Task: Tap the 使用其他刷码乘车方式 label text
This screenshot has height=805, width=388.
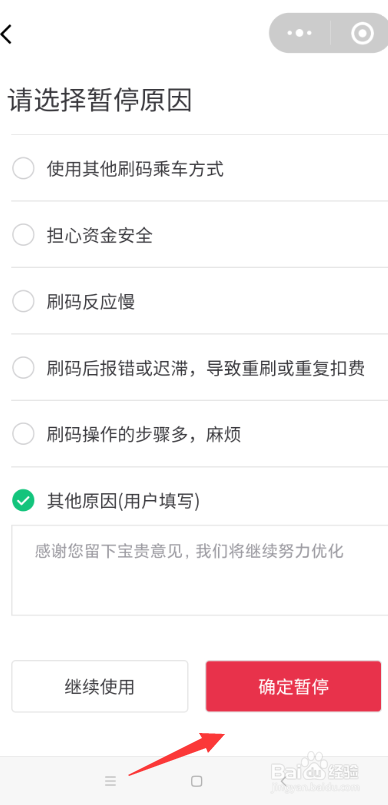Action: [135, 169]
